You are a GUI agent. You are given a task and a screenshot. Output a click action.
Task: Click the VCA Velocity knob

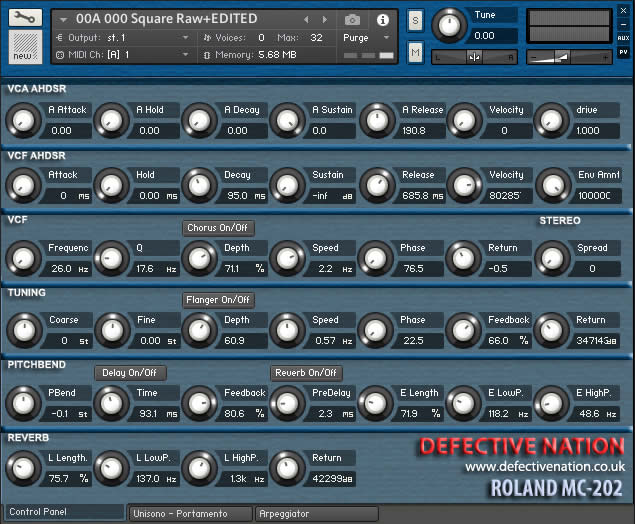(464, 121)
